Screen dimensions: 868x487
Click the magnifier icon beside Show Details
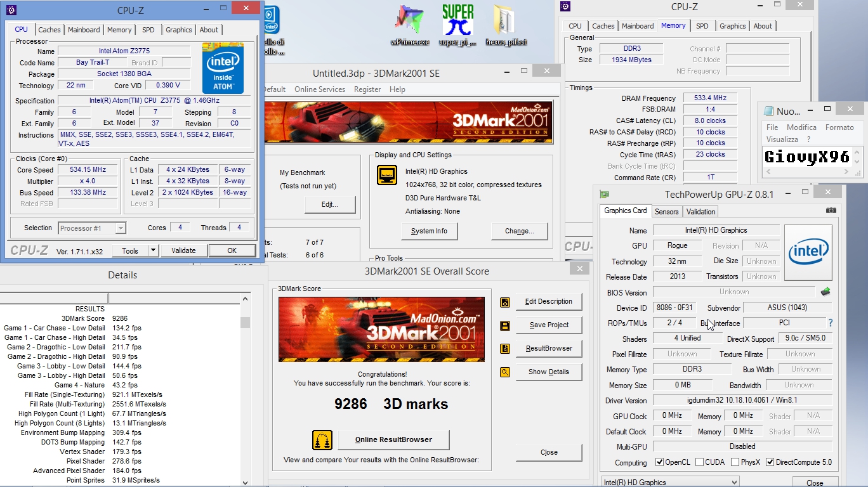tap(505, 372)
